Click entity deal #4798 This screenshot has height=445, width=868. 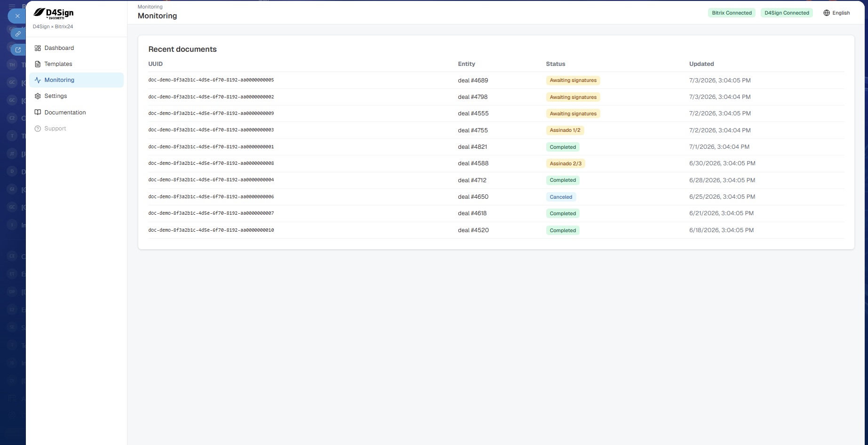pos(473,97)
